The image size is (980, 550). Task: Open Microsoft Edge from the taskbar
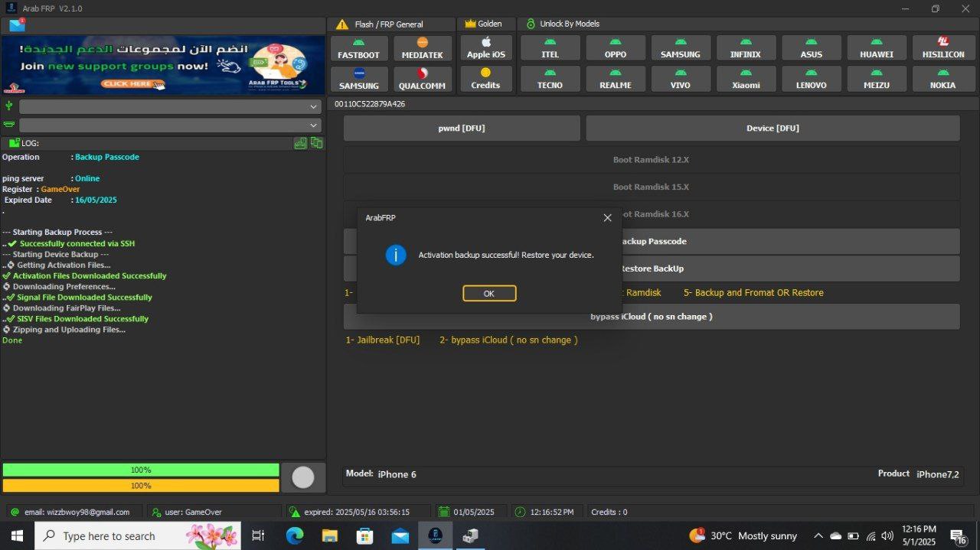click(x=295, y=535)
